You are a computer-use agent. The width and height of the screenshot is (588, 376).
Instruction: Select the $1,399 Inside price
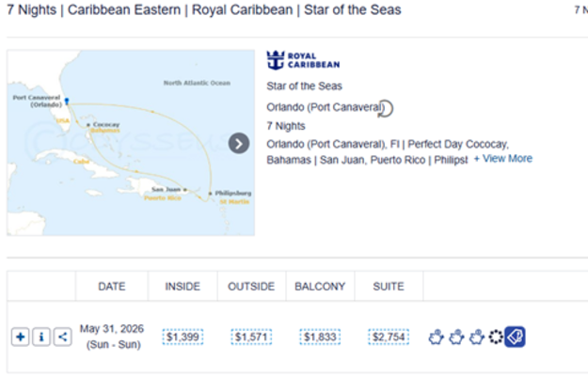(x=183, y=337)
